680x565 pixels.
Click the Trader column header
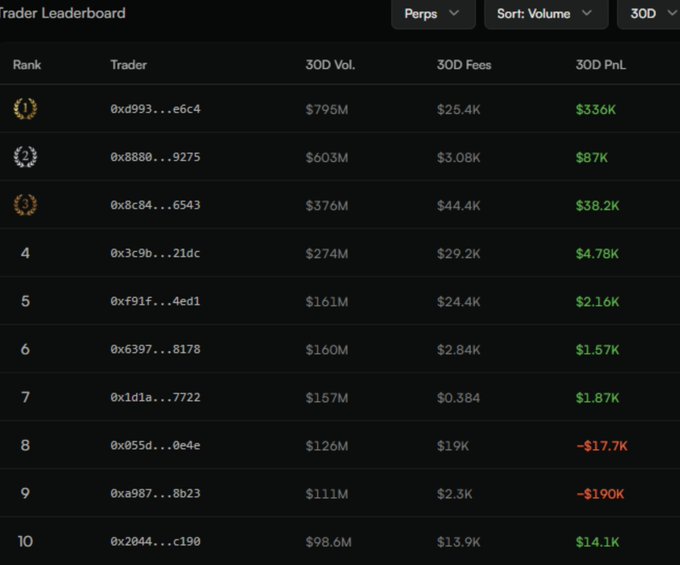128,65
